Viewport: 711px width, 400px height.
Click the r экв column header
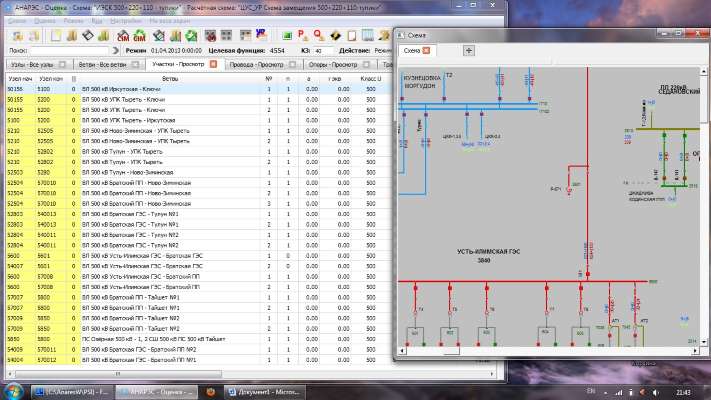335,79
